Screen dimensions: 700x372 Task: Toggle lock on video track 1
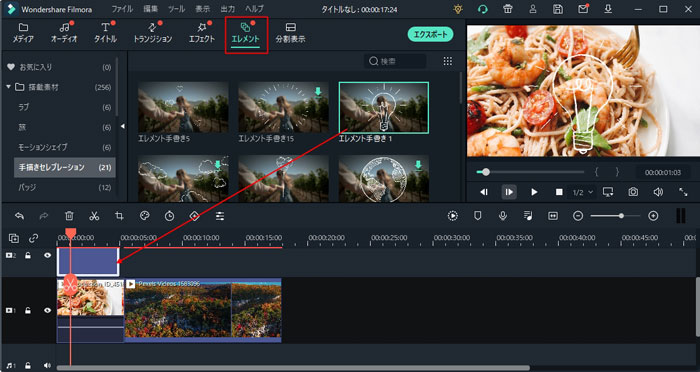(x=28, y=310)
